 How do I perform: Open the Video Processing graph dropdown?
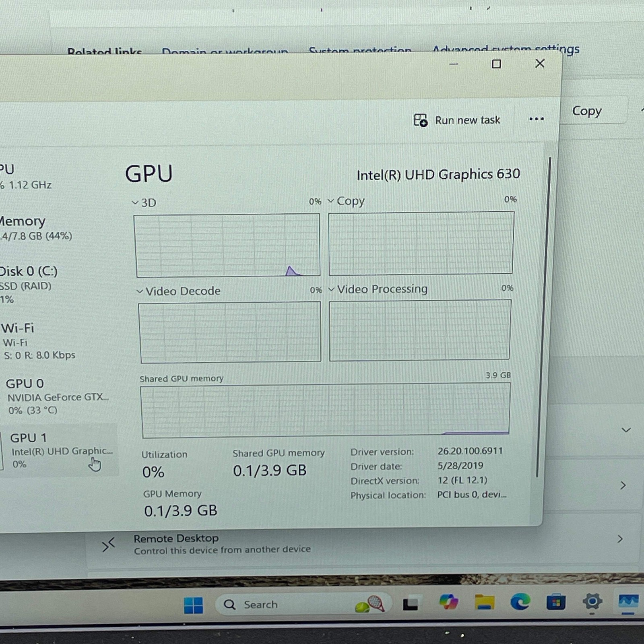pyautogui.click(x=331, y=289)
